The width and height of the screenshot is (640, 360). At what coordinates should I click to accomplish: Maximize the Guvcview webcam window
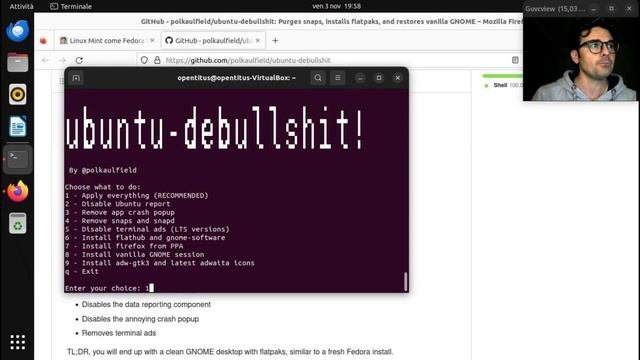tap(611, 9)
